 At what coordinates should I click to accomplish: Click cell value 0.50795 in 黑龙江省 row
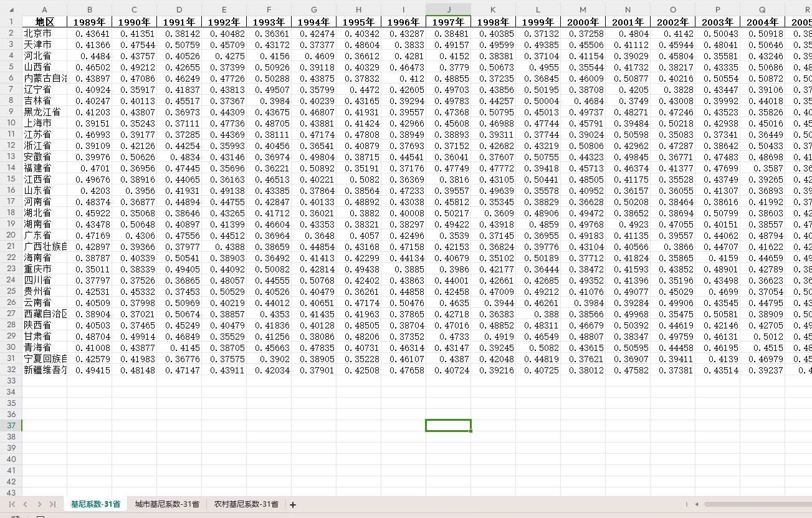[493, 111]
